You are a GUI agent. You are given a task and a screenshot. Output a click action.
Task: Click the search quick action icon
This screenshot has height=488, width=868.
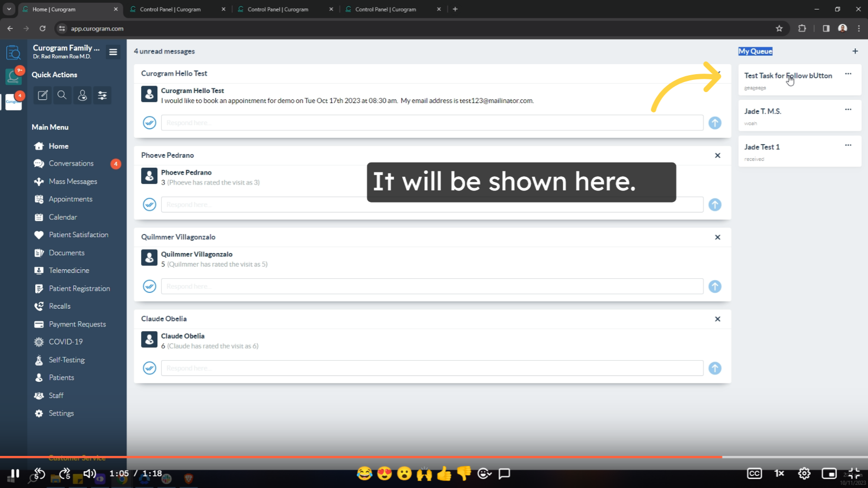(62, 95)
